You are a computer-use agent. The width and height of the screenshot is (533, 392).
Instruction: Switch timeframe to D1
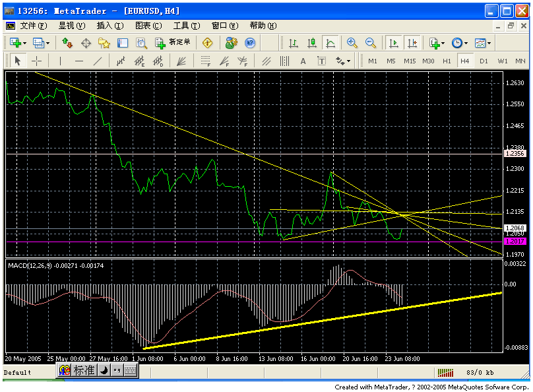coord(484,61)
